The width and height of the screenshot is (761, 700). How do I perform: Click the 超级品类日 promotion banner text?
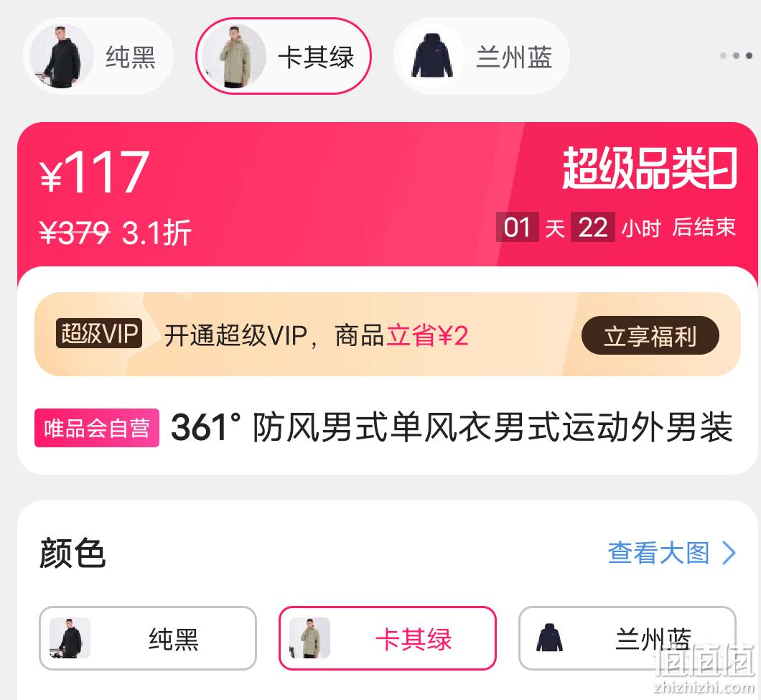(x=650, y=169)
